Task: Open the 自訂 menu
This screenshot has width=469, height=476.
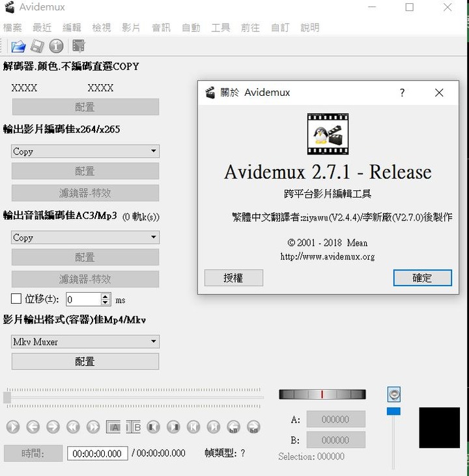Action: pos(280,27)
